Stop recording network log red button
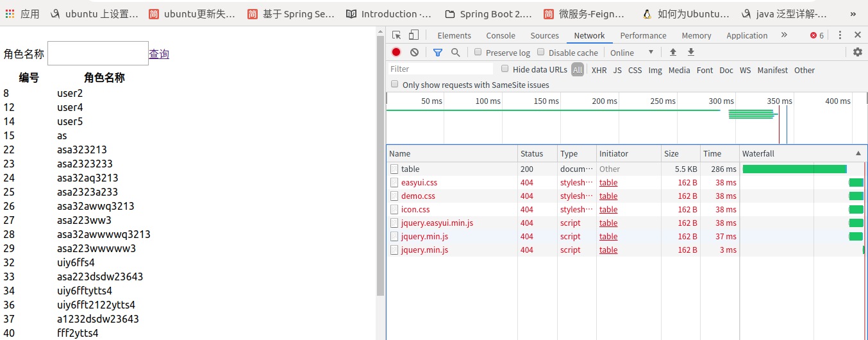The width and height of the screenshot is (868, 340). (396, 53)
